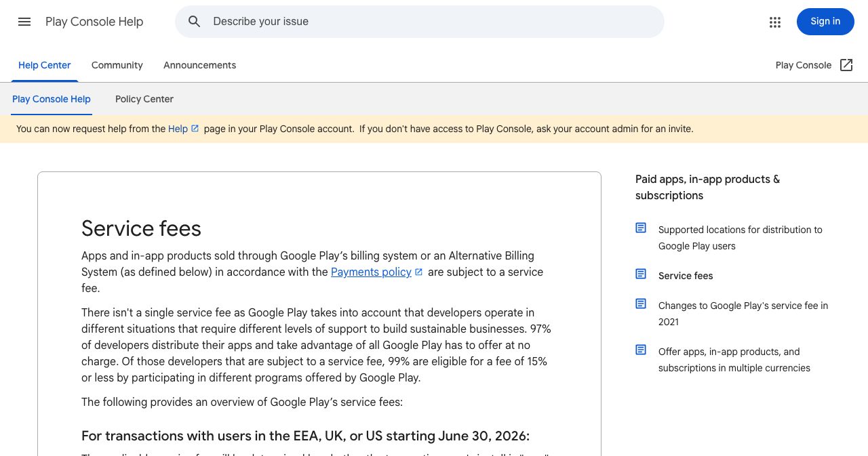Switch to the Community tab
The width and height of the screenshot is (868, 456).
pyautogui.click(x=117, y=66)
